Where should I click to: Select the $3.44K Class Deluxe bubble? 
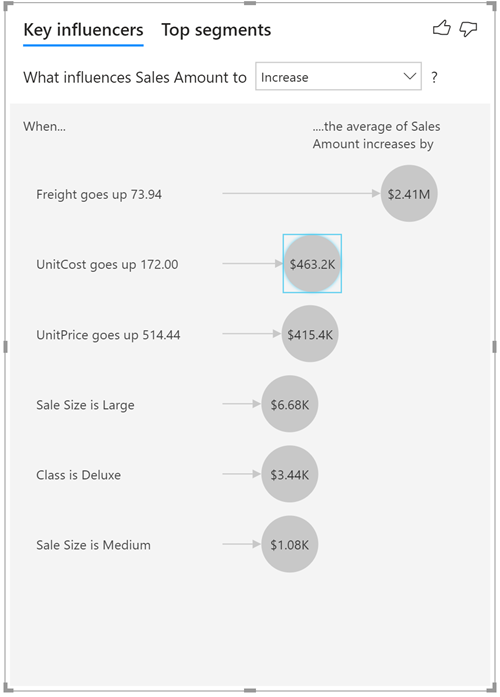pyautogui.click(x=289, y=474)
